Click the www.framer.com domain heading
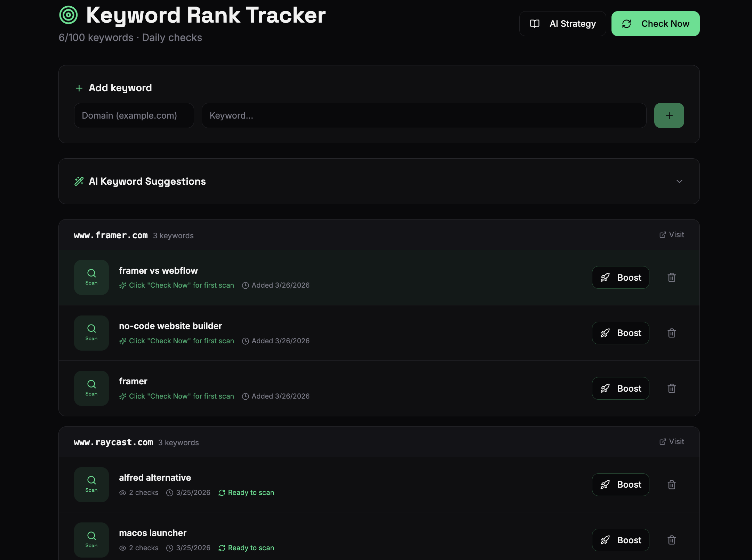The height and width of the screenshot is (560, 752). coord(111,235)
